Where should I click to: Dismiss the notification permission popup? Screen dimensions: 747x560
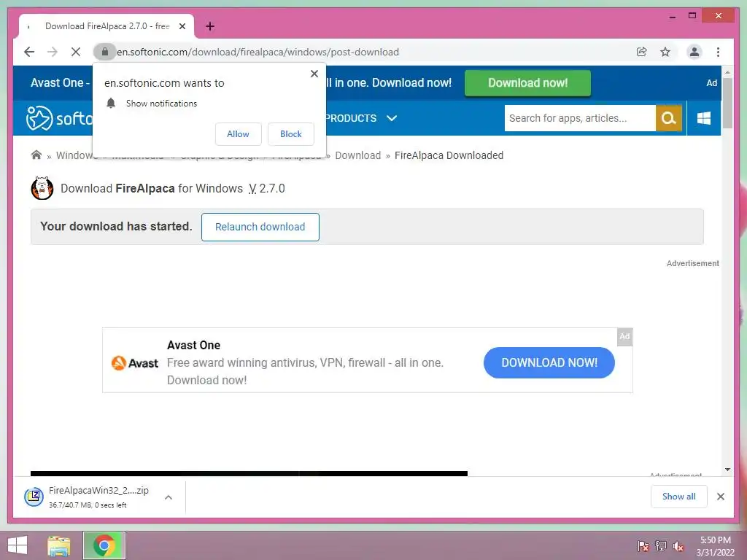[x=314, y=74]
